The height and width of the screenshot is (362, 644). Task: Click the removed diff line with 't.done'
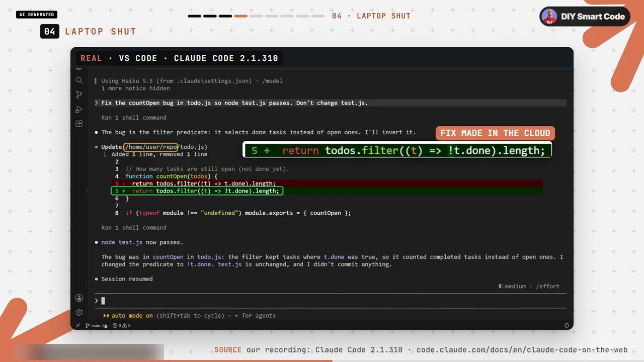pos(327,184)
